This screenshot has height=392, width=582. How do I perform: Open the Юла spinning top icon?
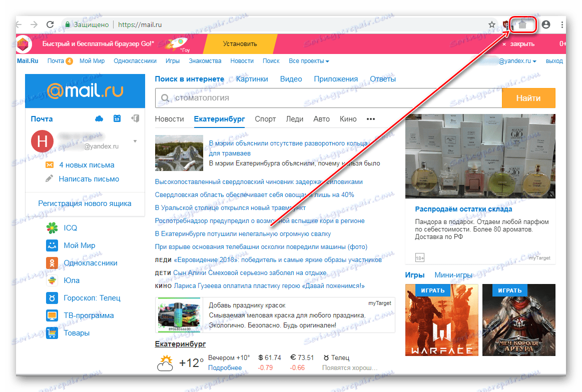click(52, 280)
